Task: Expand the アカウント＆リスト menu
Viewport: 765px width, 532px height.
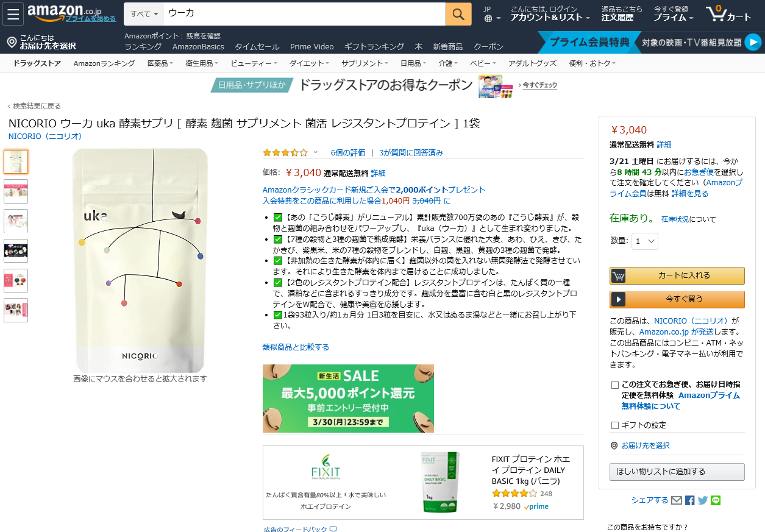Action: point(550,18)
